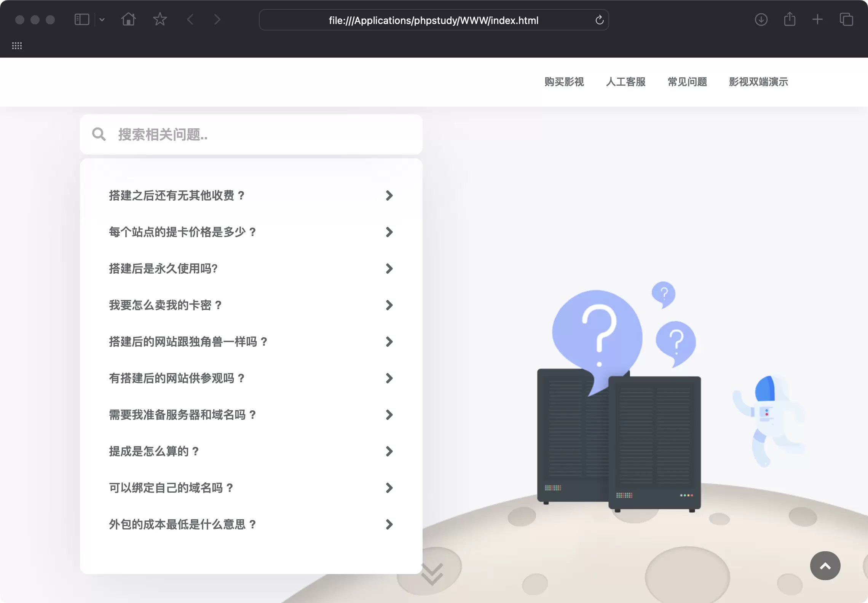
Task: Open 人工客服 menu item
Action: pos(626,82)
